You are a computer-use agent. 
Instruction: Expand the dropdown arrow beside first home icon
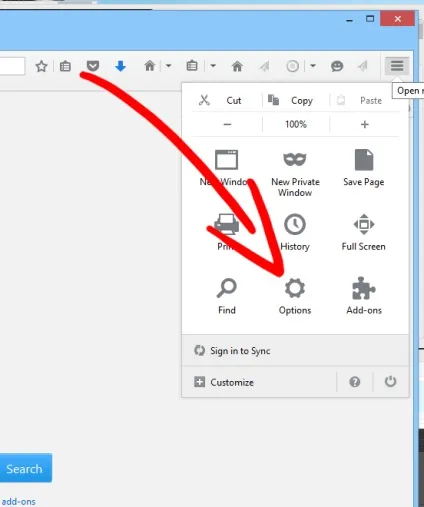169,66
